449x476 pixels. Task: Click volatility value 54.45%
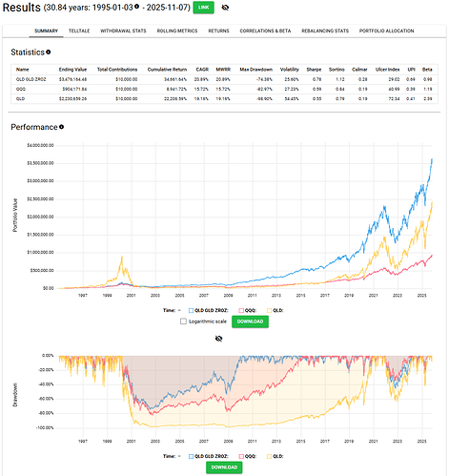pos(292,99)
